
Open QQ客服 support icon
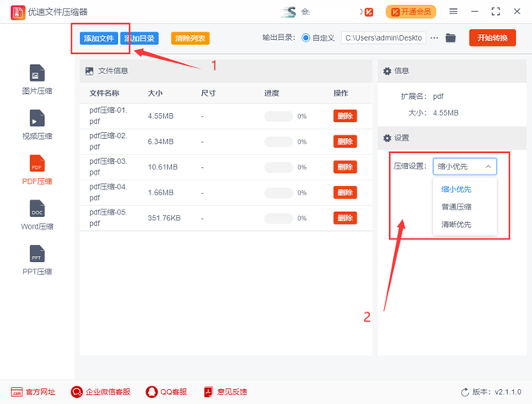point(151,392)
